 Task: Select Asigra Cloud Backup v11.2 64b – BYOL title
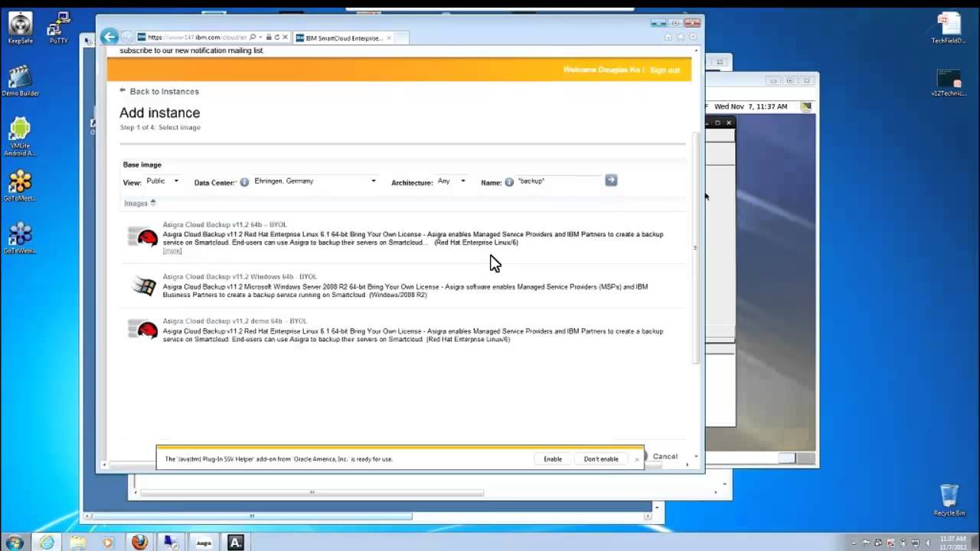click(224, 225)
